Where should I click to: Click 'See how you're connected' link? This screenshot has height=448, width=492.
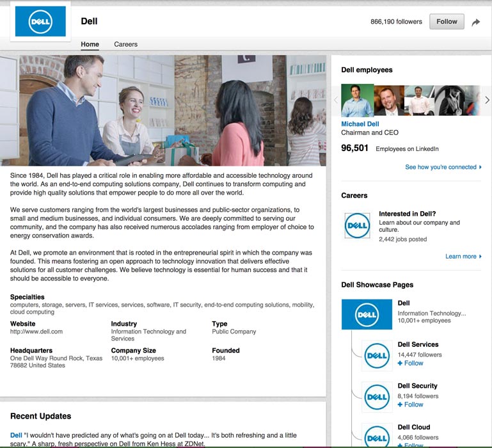(443, 167)
